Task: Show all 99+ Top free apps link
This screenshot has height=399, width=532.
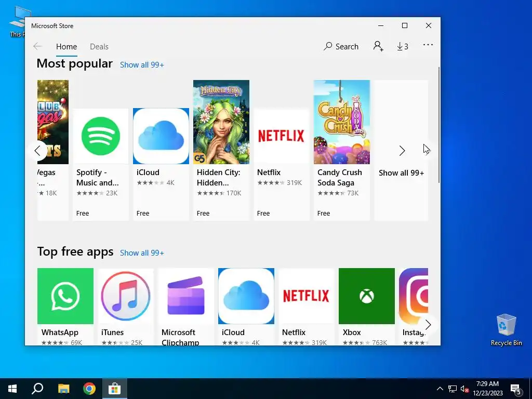Action: click(x=142, y=253)
